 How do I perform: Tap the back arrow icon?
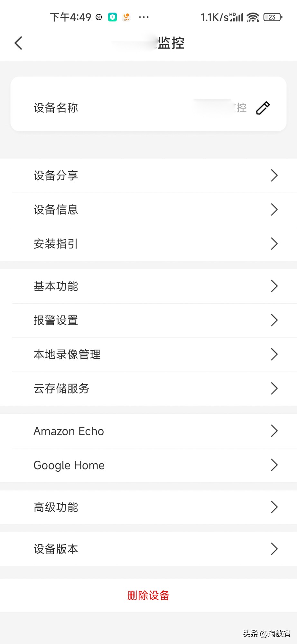point(19,43)
